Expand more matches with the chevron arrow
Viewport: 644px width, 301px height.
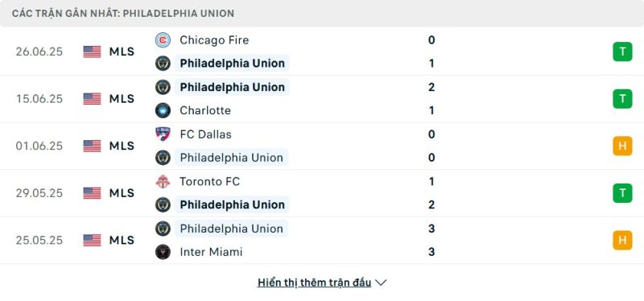tap(381, 283)
